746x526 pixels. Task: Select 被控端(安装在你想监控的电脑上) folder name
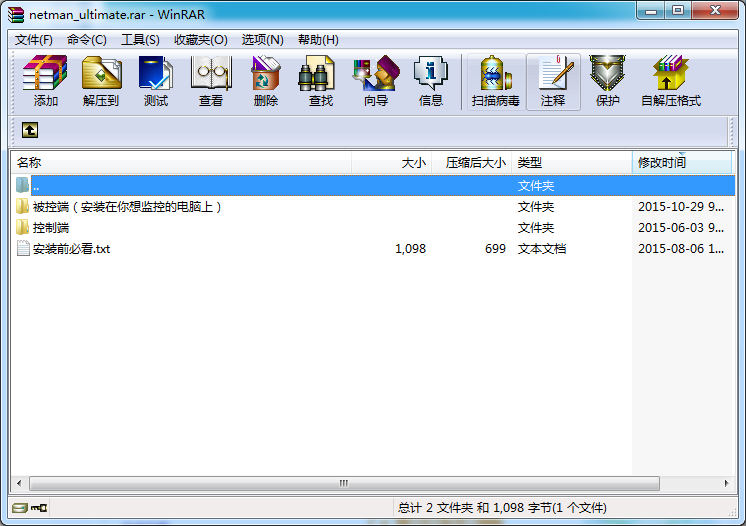[127, 207]
